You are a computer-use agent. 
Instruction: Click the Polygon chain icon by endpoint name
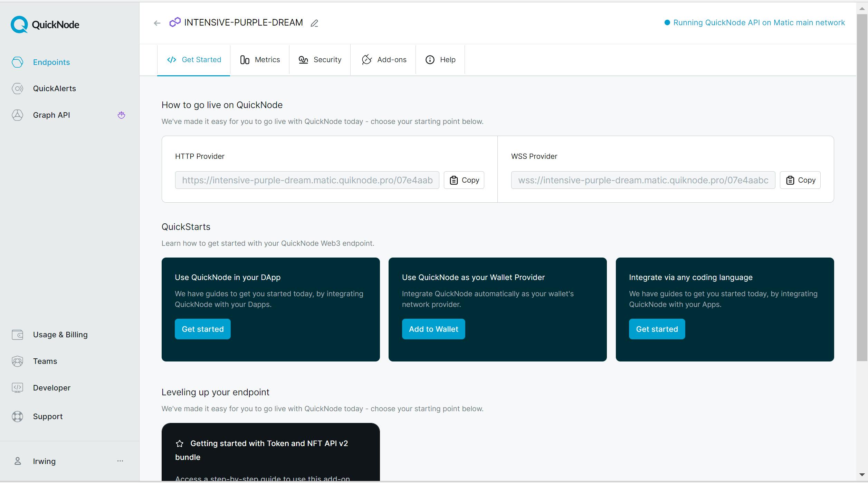click(x=175, y=22)
